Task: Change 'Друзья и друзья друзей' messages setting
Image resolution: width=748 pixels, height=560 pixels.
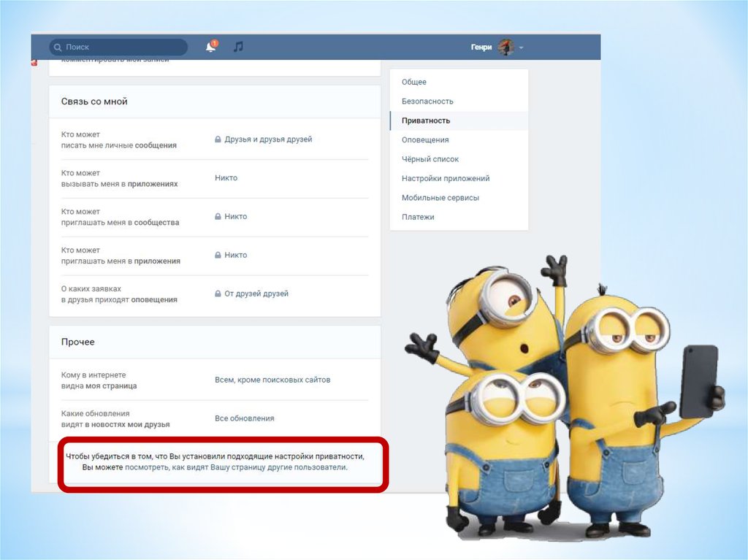Action: tap(268, 139)
